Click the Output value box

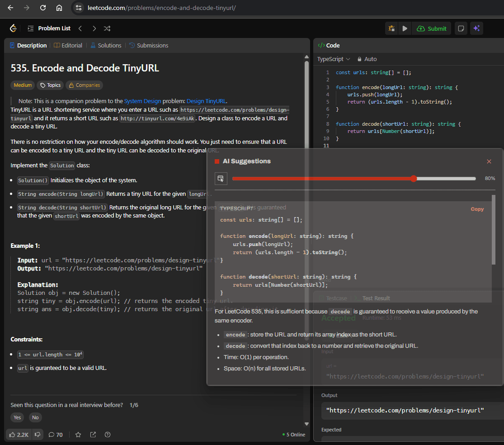coord(412,411)
